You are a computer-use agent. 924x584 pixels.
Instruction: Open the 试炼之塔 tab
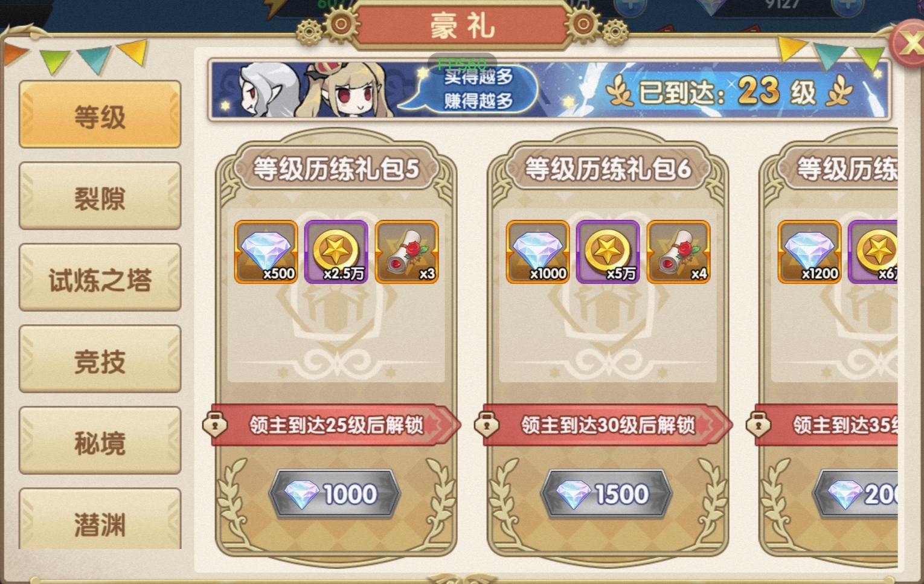(x=100, y=278)
